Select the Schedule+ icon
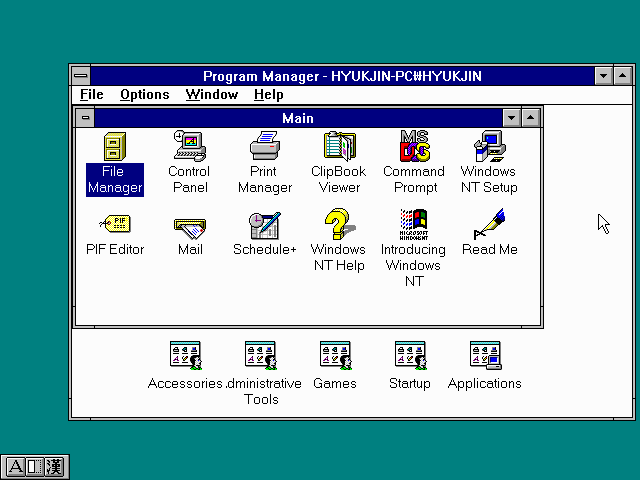The width and height of the screenshot is (640, 480). click(265, 225)
